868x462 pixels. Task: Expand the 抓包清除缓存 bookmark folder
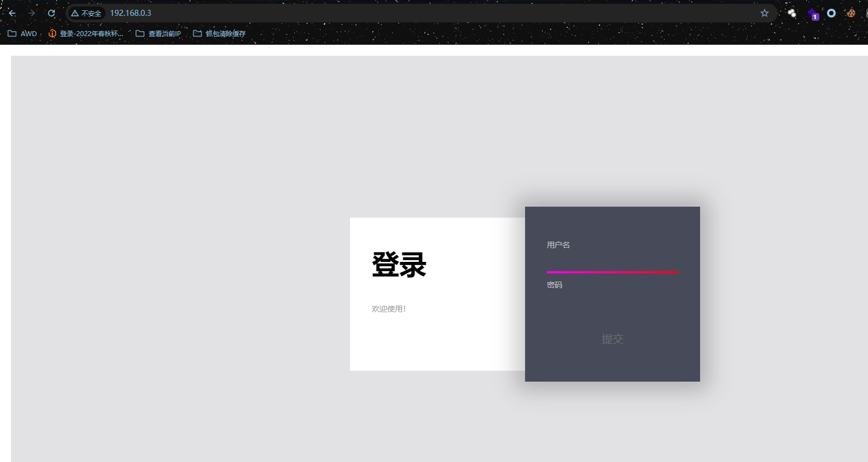219,33
